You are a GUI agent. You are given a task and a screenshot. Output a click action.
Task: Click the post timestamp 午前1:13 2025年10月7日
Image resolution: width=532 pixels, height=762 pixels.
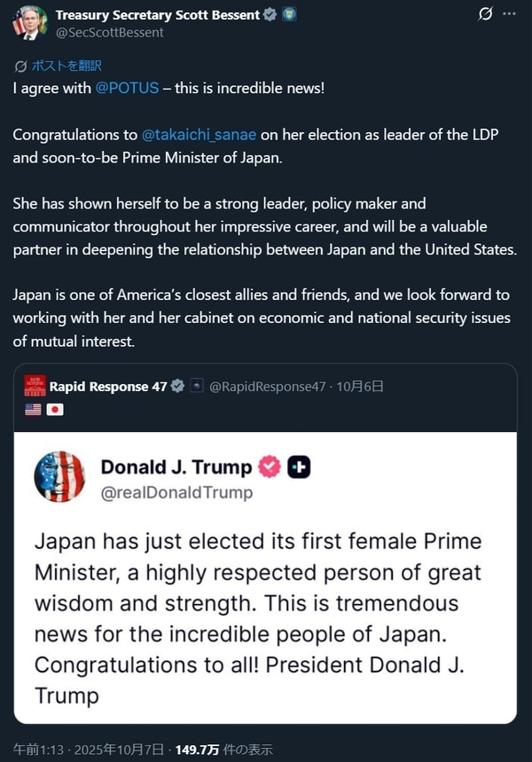pos(78,750)
